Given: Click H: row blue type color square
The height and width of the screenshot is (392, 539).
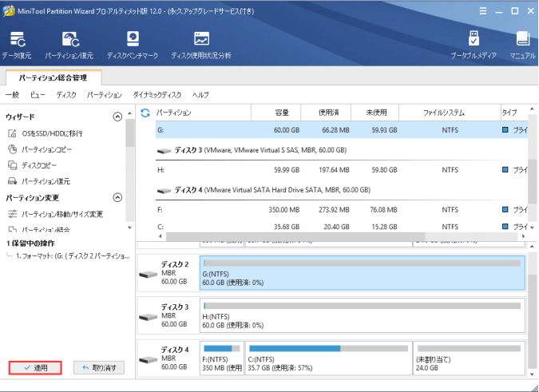Looking at the screenshot, I should [505, 170].
